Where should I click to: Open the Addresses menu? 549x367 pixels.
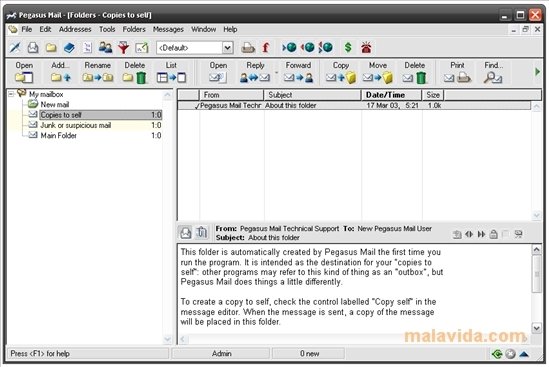75,29
